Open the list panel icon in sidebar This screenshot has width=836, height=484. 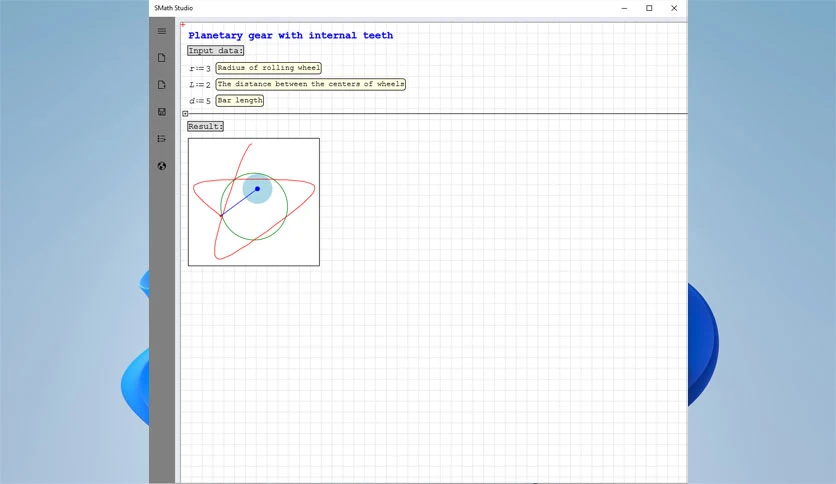162,139
